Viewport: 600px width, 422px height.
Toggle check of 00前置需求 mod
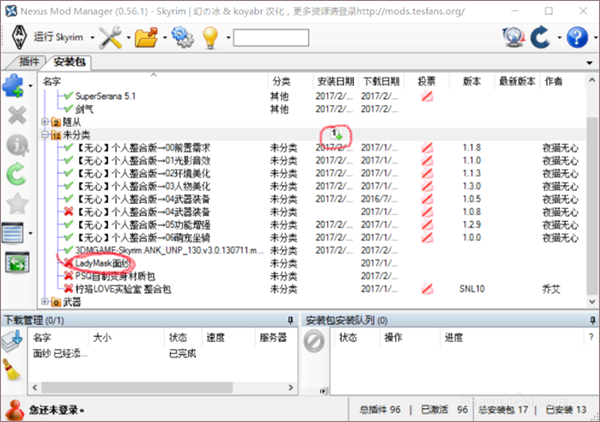[69, 147]
